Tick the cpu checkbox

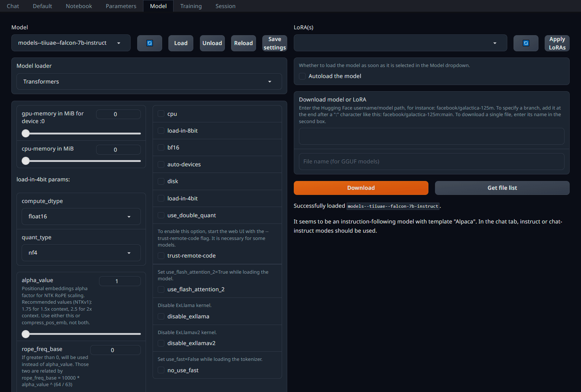161,114
